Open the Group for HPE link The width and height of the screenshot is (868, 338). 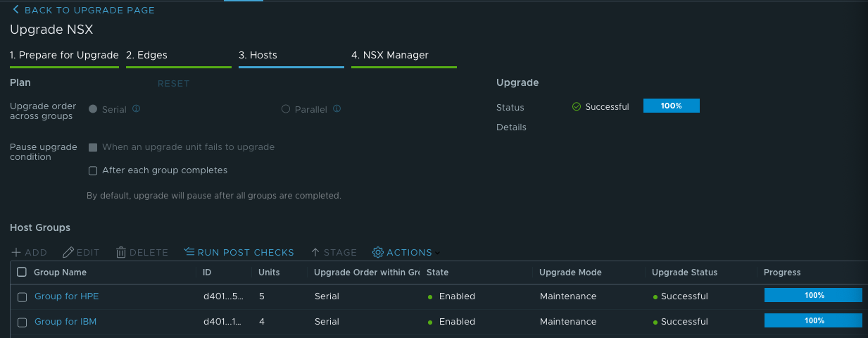click(x=67, y=296)
